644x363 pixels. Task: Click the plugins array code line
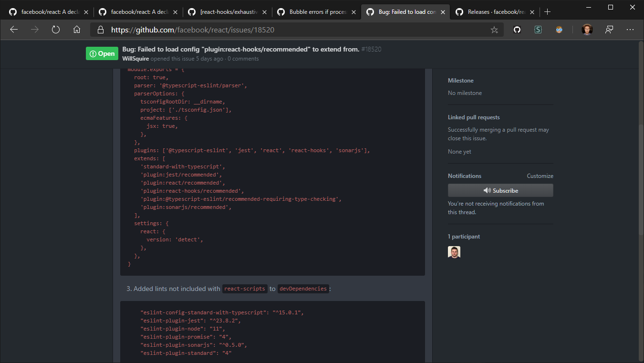252,150
